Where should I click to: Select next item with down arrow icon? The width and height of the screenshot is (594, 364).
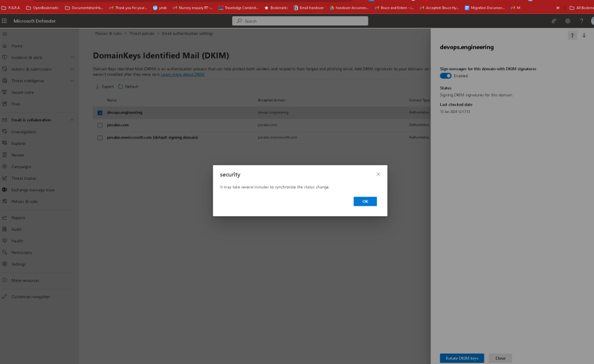pyautogui.click(x=584, y=35)
